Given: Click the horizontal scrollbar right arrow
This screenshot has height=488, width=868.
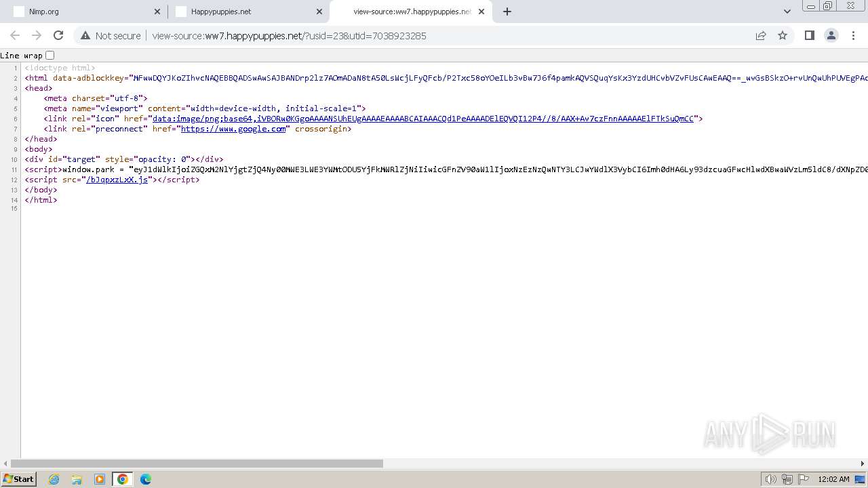Looking at the screenshot, I should pyautogui.click(x=863, y=464).
